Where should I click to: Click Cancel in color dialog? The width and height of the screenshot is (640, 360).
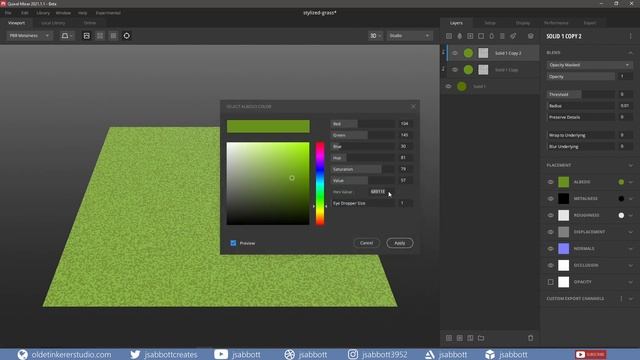(x=366, y=243)
